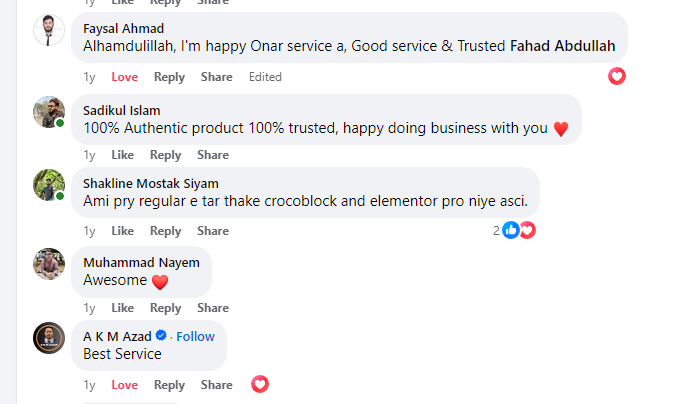Open A K M Azad's profile picture
Screen dimensions: 693x404
(49, 338)
